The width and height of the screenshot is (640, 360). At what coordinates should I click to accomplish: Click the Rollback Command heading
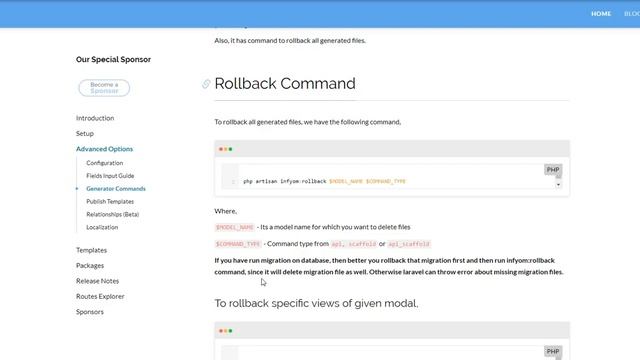click(285, 84)
